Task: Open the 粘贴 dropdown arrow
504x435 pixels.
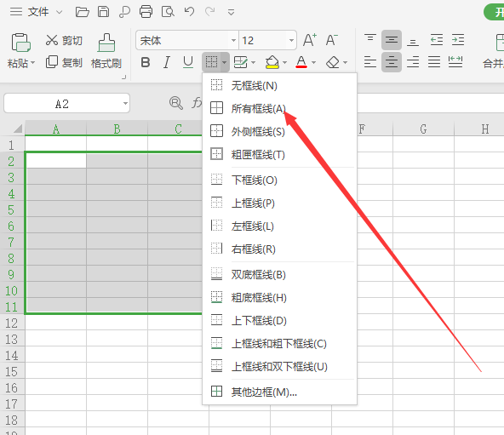Action: coord(33,62)
